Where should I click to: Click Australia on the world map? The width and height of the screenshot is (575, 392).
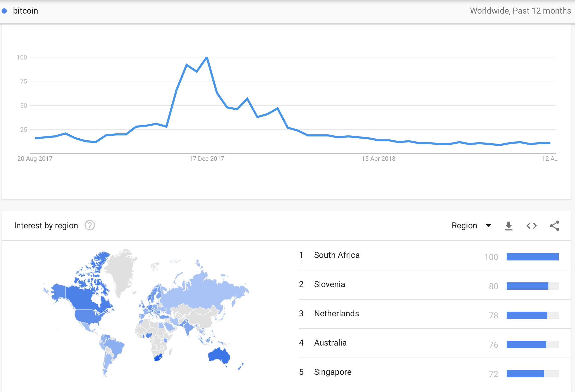click(219, 355)
